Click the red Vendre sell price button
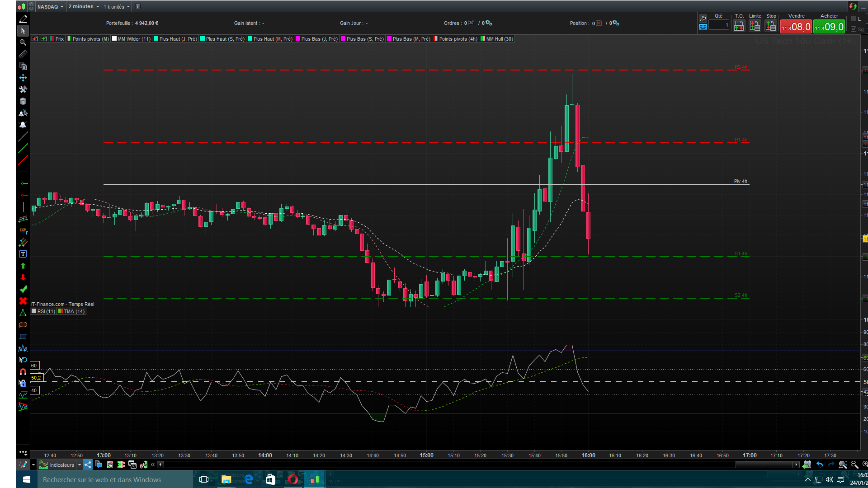The height and width of the screenshot is (488, 868). [x=796, y=27]
